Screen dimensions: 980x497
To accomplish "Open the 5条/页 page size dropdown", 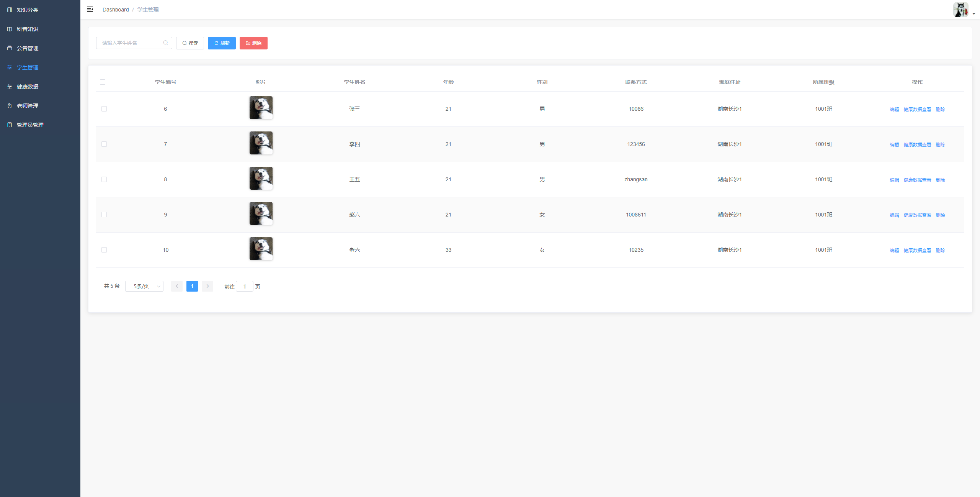I will click(x=144, y=286).
